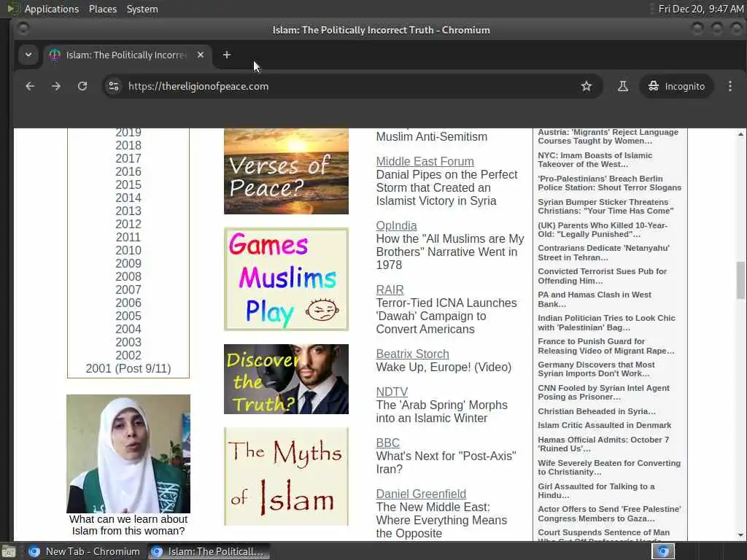Select year 2012 in the archive list
Viewport: 747px width, 560px height.
coord(128,225)
